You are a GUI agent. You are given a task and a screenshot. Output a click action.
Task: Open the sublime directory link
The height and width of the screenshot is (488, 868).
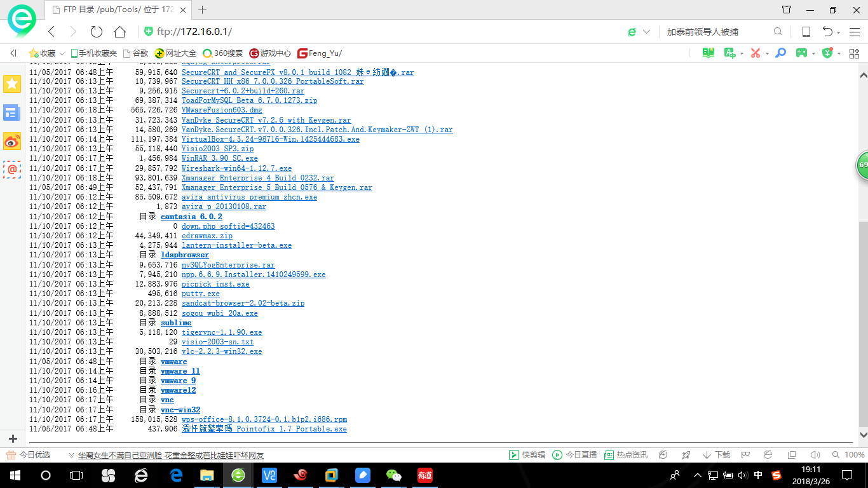(x=176, y=323)
